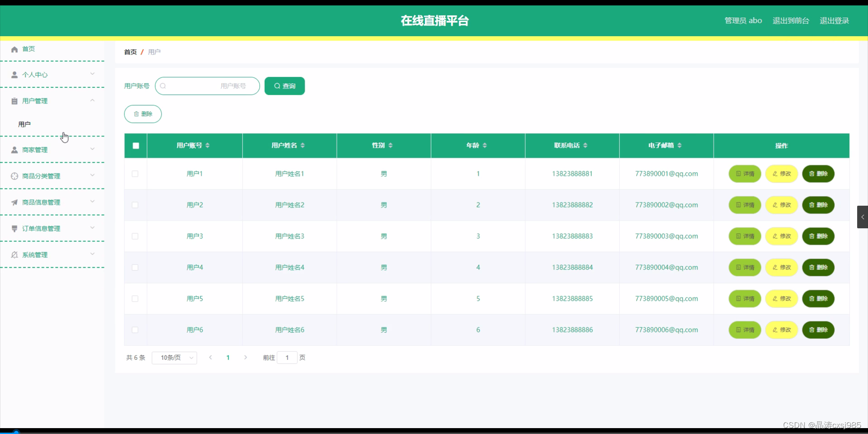This screenshot has width=868, height=434.
Task: Check the row checkbox for 用户4
Action: [x=135, y=267]
